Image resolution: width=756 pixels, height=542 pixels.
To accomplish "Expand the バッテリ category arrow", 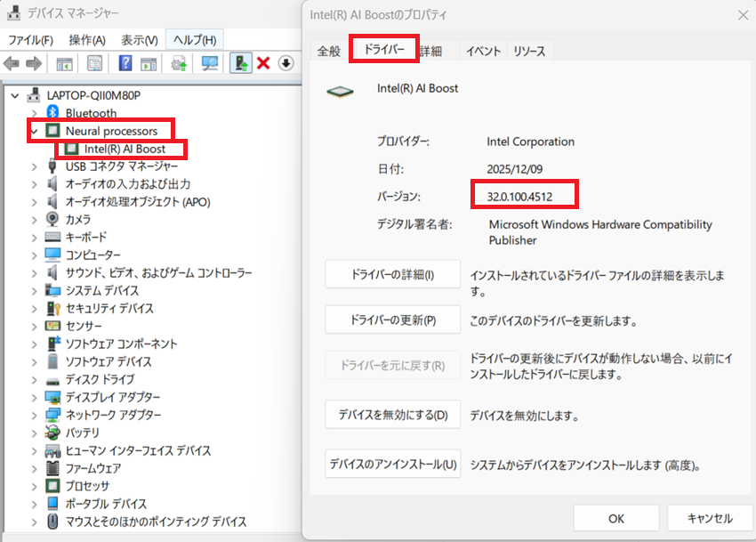I will pos(35,433).
